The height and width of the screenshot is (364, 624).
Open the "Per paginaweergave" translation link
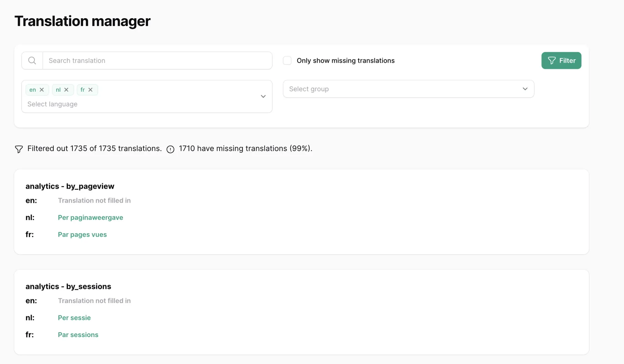(x=90, y=217)
